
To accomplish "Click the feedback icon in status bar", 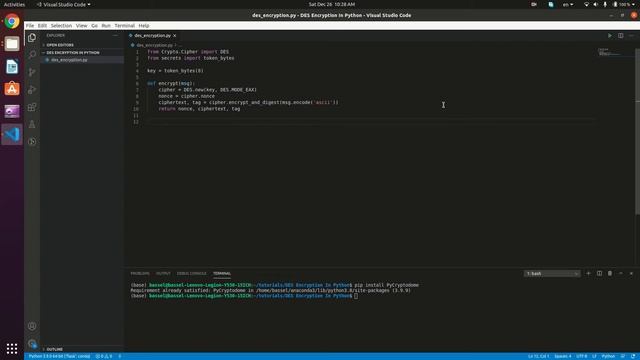I will [x=623, y=356].
